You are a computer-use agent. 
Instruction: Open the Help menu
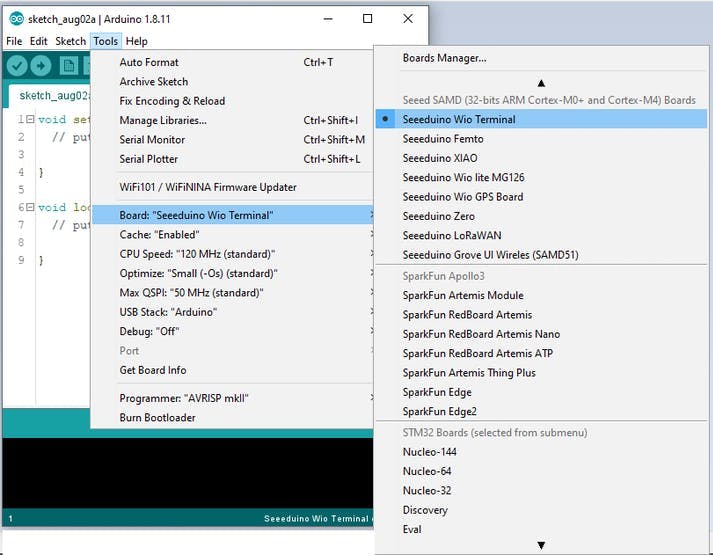click(136, 41)
